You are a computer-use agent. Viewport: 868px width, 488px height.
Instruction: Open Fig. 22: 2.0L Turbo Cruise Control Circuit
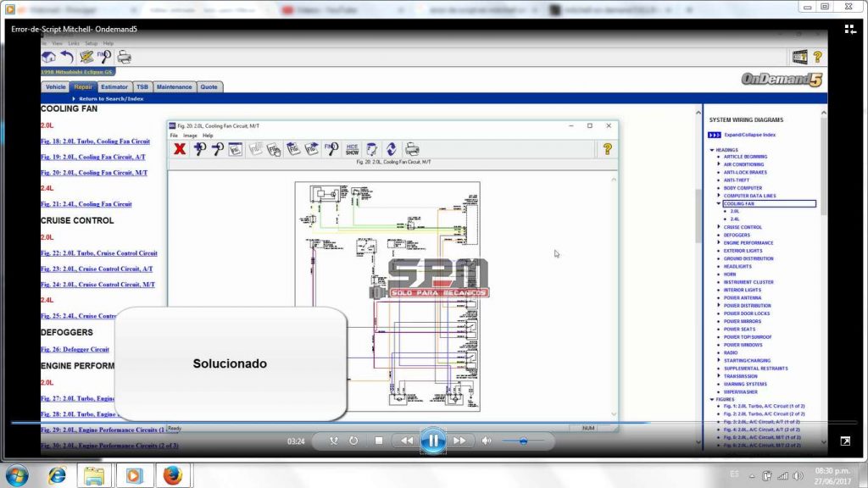click(x=99, y=253)
